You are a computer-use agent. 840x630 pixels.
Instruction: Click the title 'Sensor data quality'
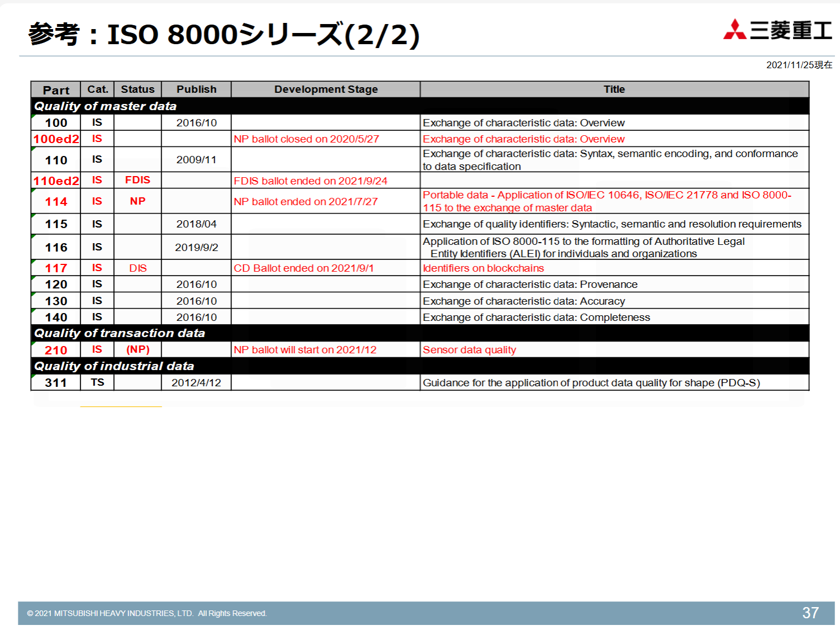tap(469, 350)
